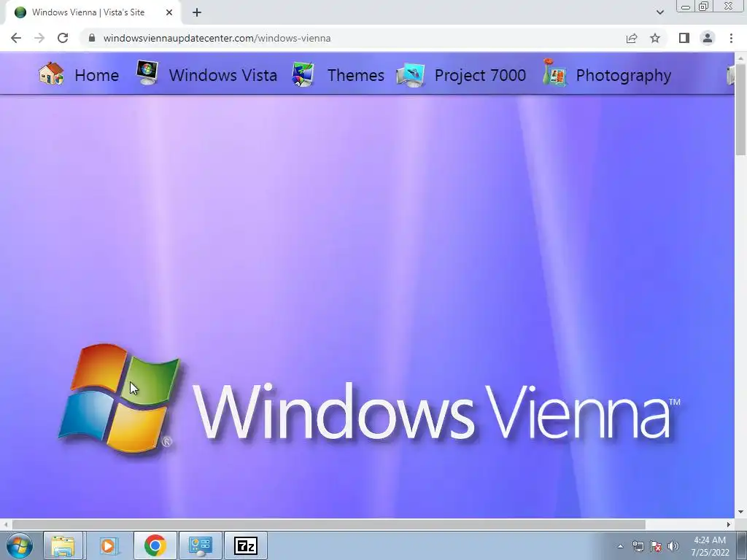The width and height of the screenshot is (747, 560).
Task: Click the Chrome taskbar icon
Action: [155, 545]
